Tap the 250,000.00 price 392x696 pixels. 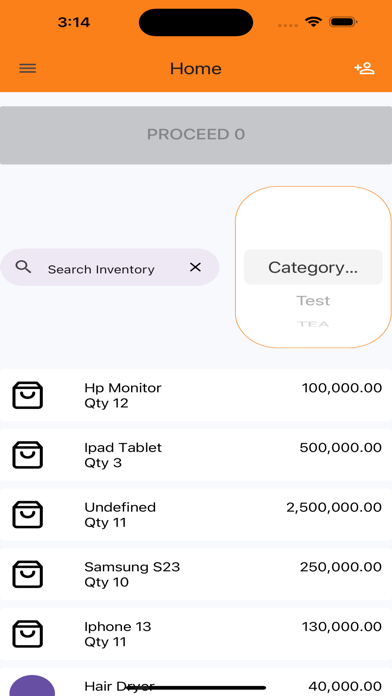[x=341, y=567]
